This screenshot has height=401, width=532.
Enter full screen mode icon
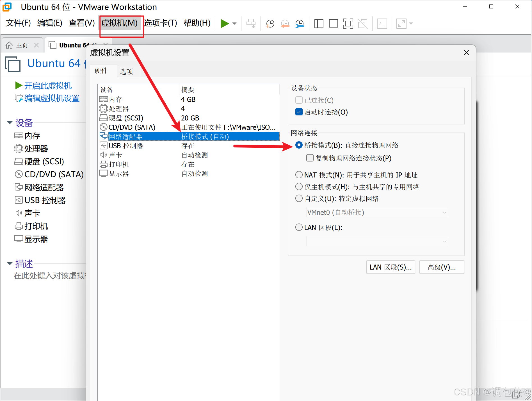click(x=348, y=24)
